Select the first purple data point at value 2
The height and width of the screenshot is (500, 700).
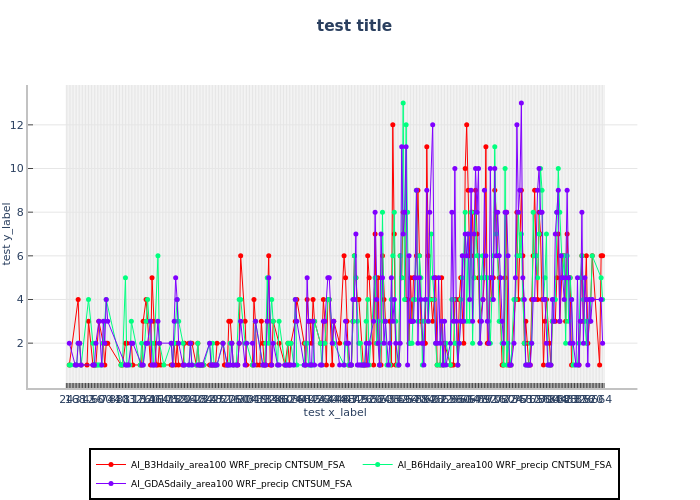coord(69,343)
